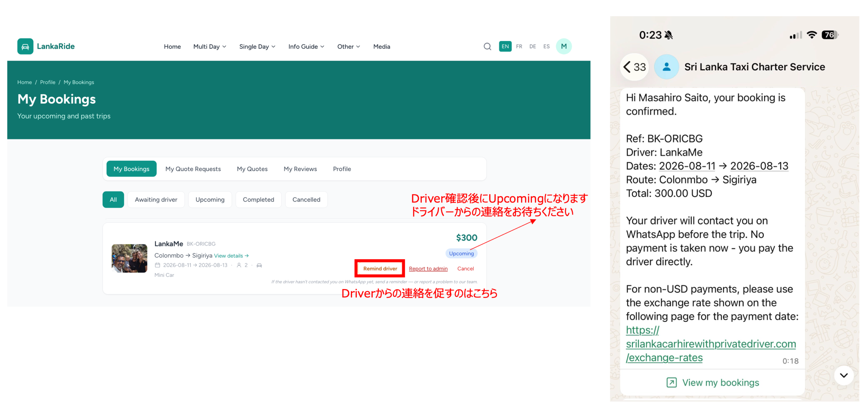Viewport: 868px width, 413px height.
Task: Switch to the My Reviews tab
Action: pyautogui.click(x=300, y=169)
